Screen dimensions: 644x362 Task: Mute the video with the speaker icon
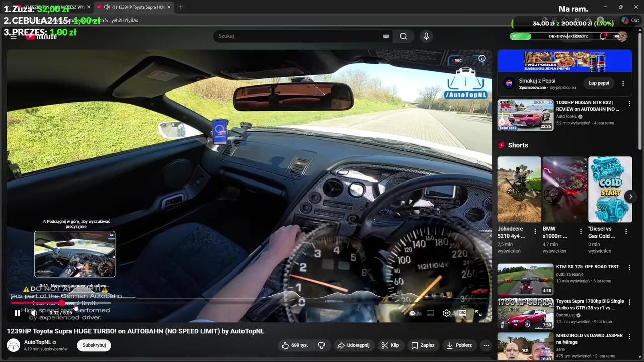(x=34, y=313)
